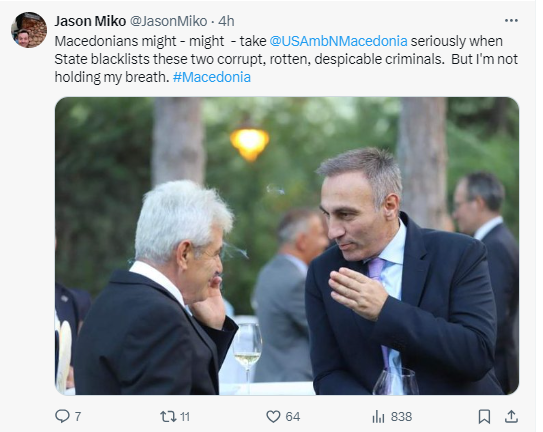Click the reply count 7
543x432 pixels.
[x=78, y=416]
